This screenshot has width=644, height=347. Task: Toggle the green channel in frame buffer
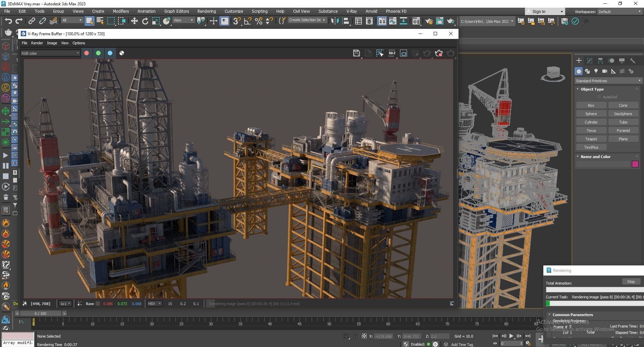(x=98, y=53)
